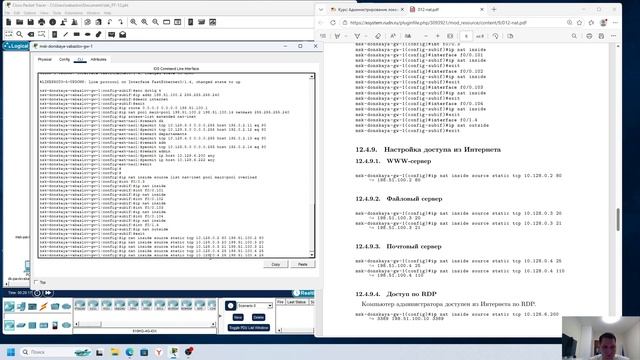640x360 pixels.
Task: Select the CLI tab
Action: point(80,60)
